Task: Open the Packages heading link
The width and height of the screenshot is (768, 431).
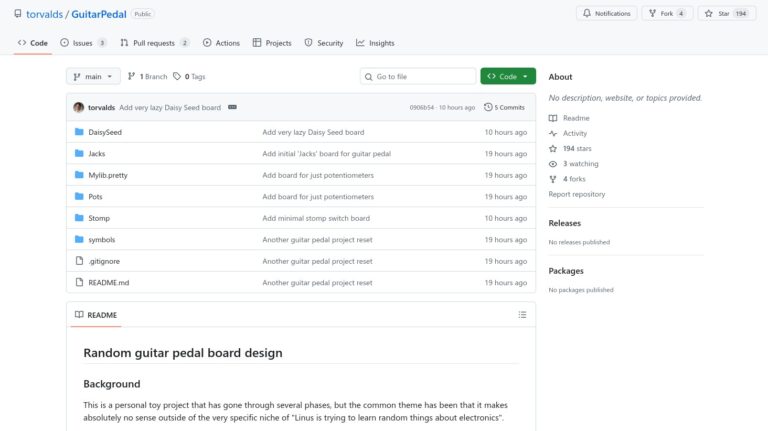Action: click(566, 271)
